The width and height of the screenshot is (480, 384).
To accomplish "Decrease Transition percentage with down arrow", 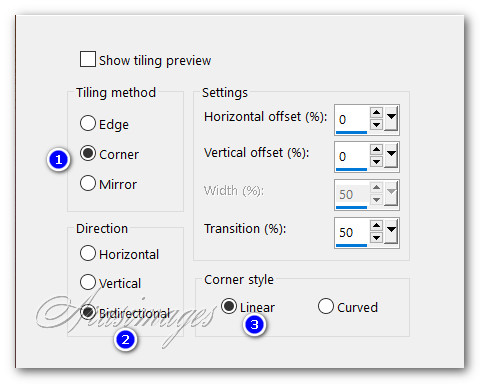I will (x=376, y=238).
